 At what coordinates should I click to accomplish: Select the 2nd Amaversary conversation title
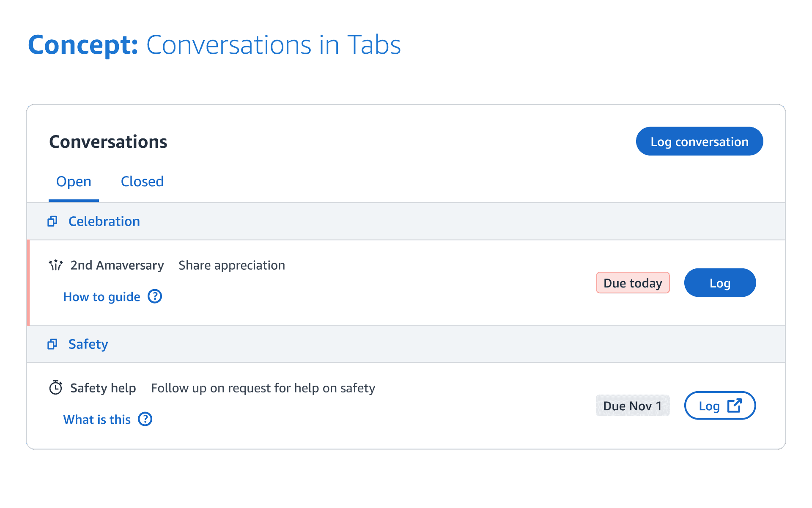(x=117, y=265)
